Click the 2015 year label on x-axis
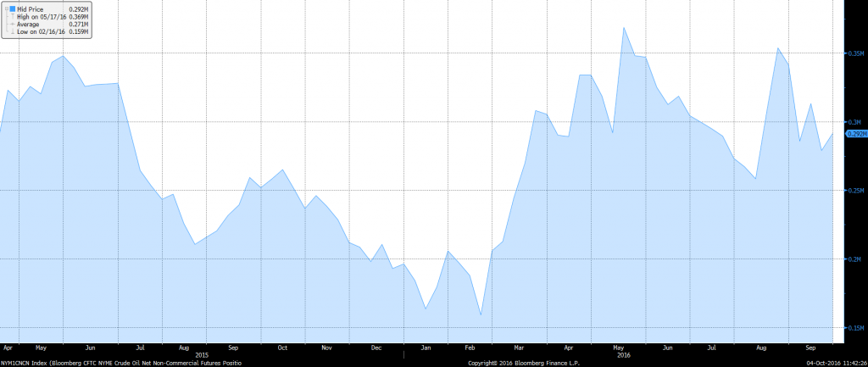This screenshot has height=367, width=868. click(x=202, y=354)
